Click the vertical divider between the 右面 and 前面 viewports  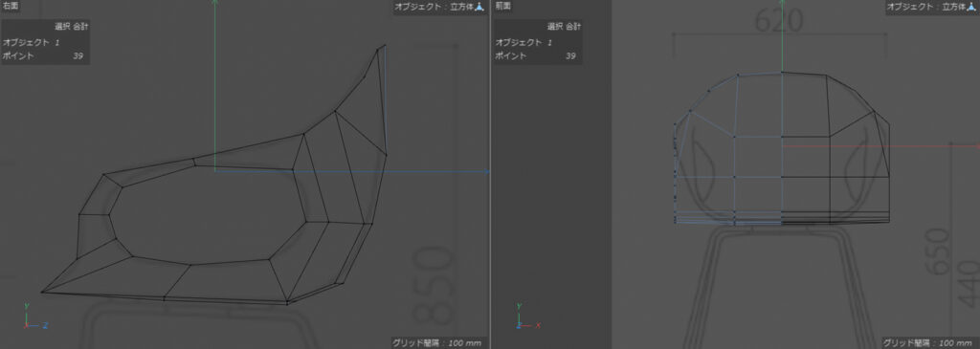tap(491, 175)
